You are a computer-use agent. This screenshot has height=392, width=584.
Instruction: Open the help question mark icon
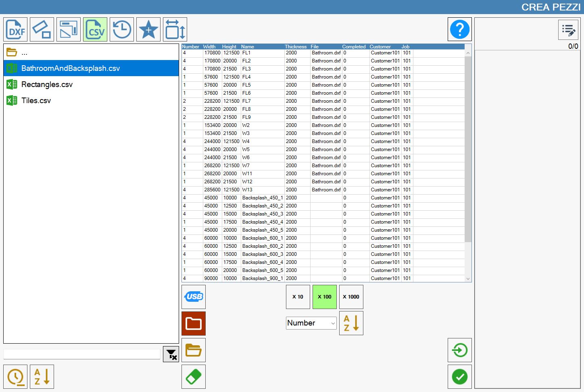(x=460, y=29)
